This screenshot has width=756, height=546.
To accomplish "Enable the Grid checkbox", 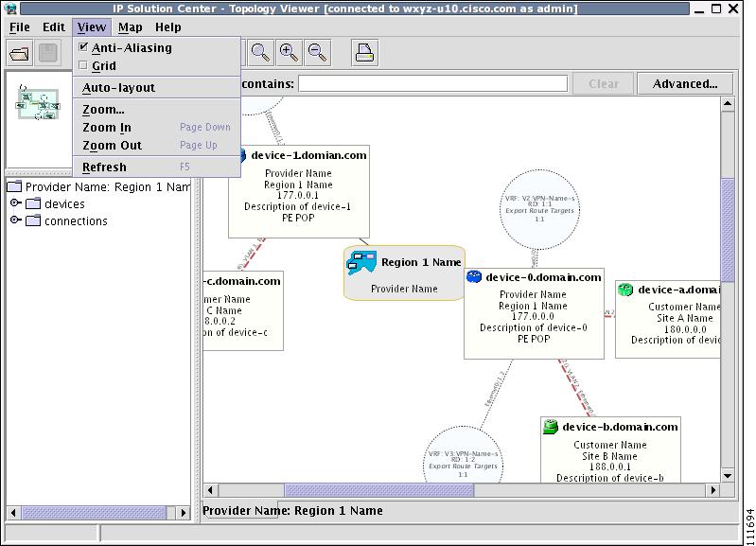I will tap(83, 65).
